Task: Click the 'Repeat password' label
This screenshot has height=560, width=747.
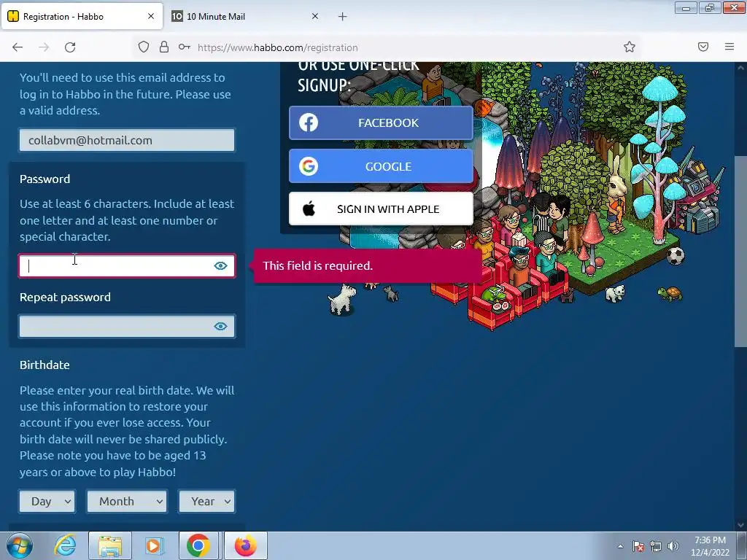Action: coord(65,297)
